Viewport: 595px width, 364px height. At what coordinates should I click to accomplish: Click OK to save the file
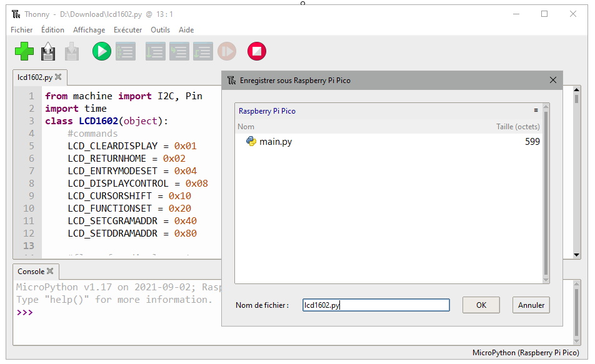point(481,305)
